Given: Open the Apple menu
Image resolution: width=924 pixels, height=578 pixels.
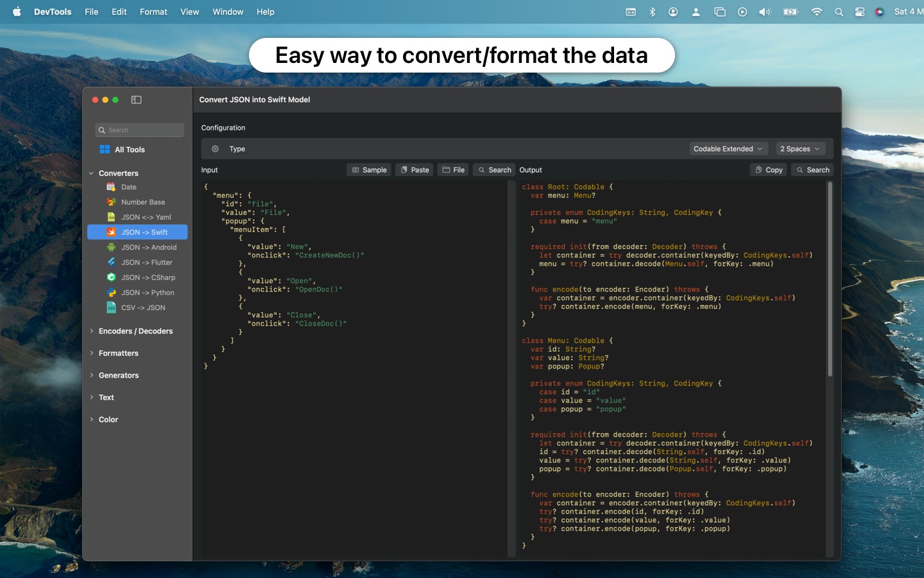Looking at the screenshot, I should pyautogui.click(x=17, y=12).
